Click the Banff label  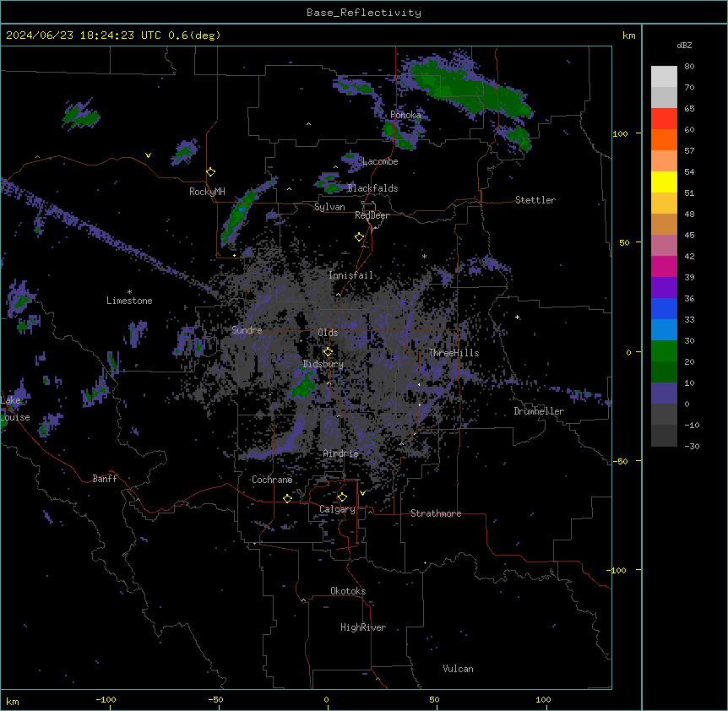pos(105,479)
